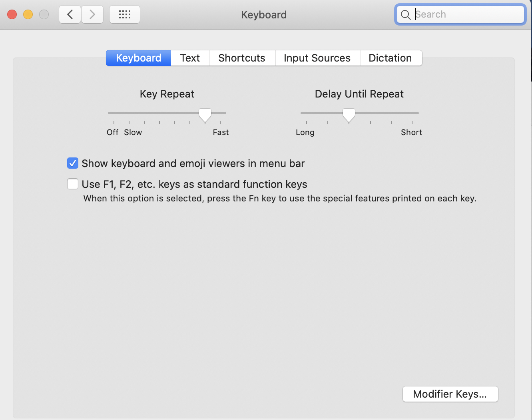The width and height of the screenshot is (532, 420).
Task: Open the Dictation tab
Action: pos(391,58)
